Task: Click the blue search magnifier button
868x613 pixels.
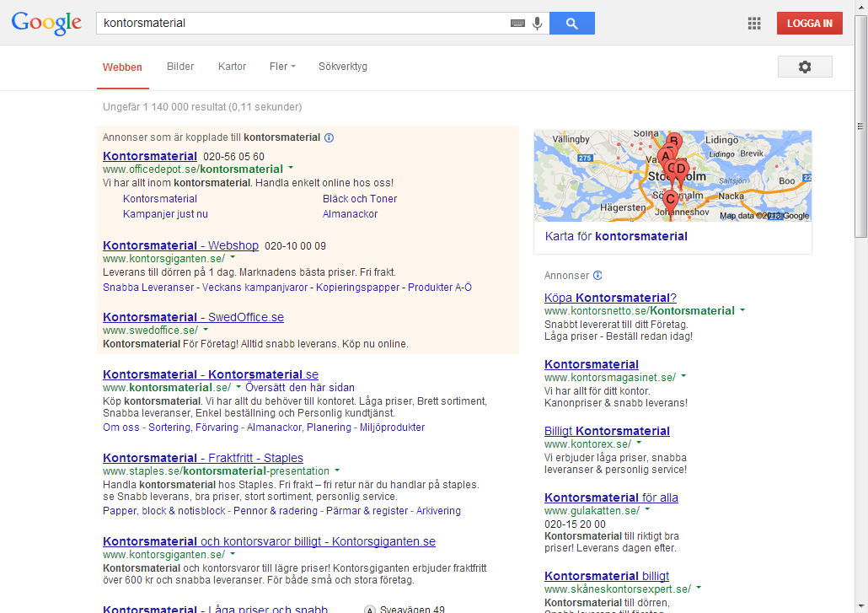Action: click(572, 24)
